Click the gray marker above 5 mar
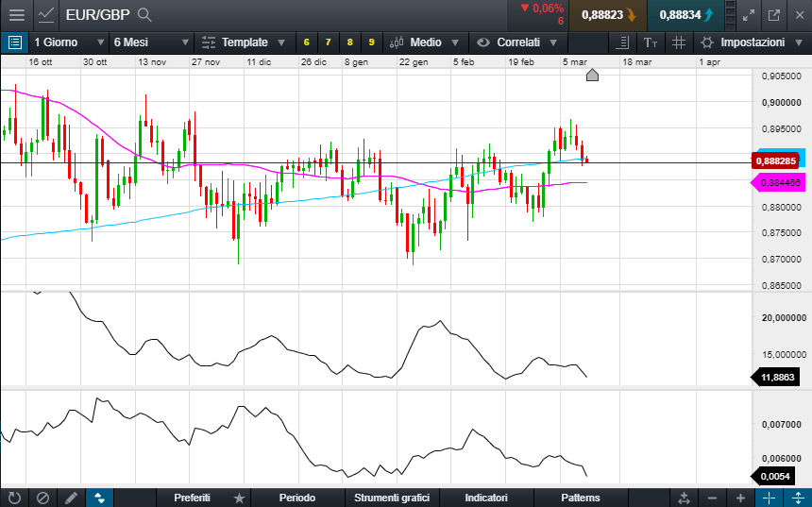812x507 pixels. [592, 76]
